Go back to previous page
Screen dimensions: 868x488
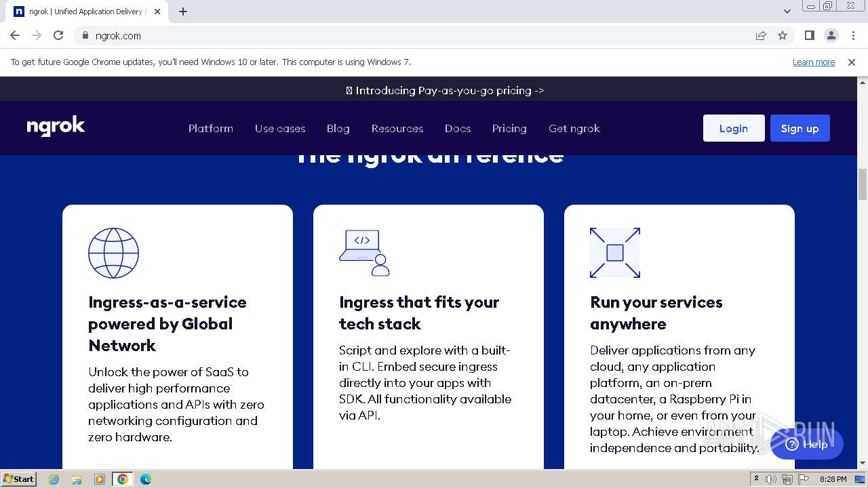tap(15, 35)
